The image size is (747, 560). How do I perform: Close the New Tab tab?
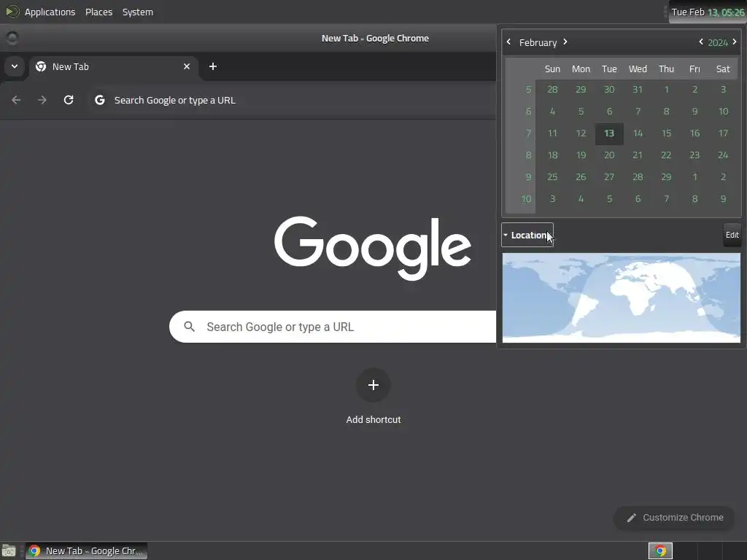[x=187, y=66]
